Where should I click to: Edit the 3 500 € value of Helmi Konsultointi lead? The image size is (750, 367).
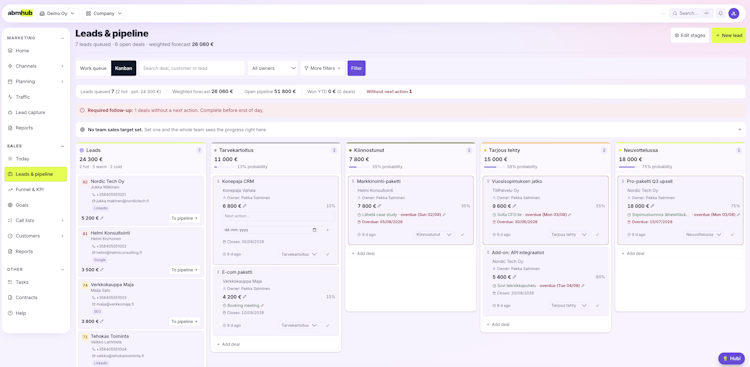pos(102,270)
